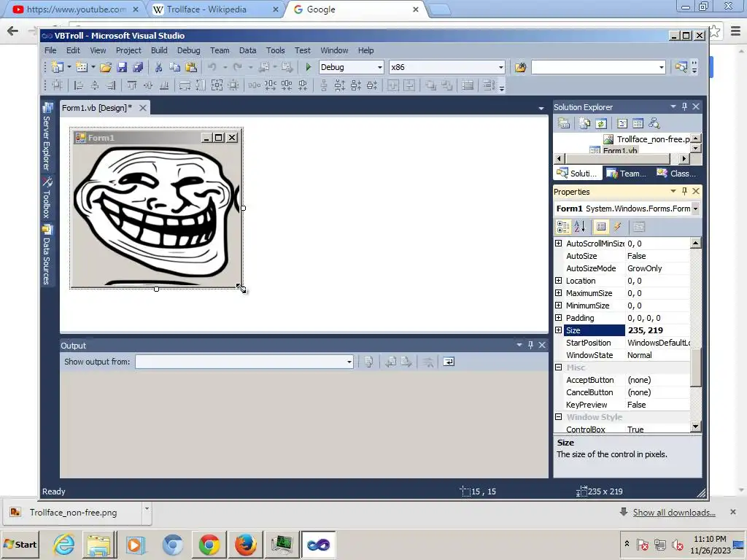Open the Project menu
The width and height of the screenshot is (747, 560).
pos(128,50)
